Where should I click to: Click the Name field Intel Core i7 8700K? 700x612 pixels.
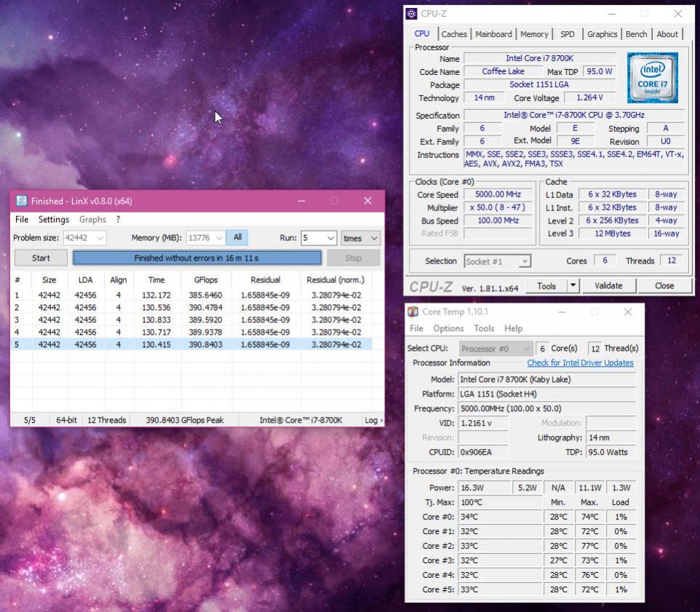[539, 58]
